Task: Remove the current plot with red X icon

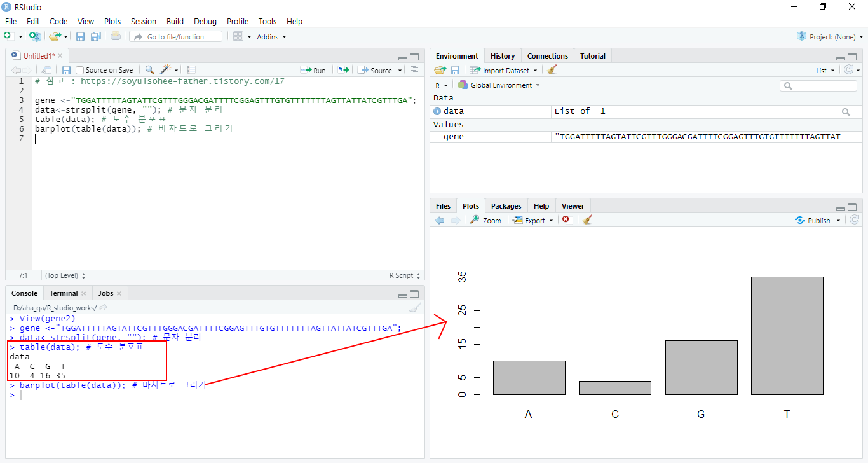Action: pyautogui.click(x=566, y=220)
